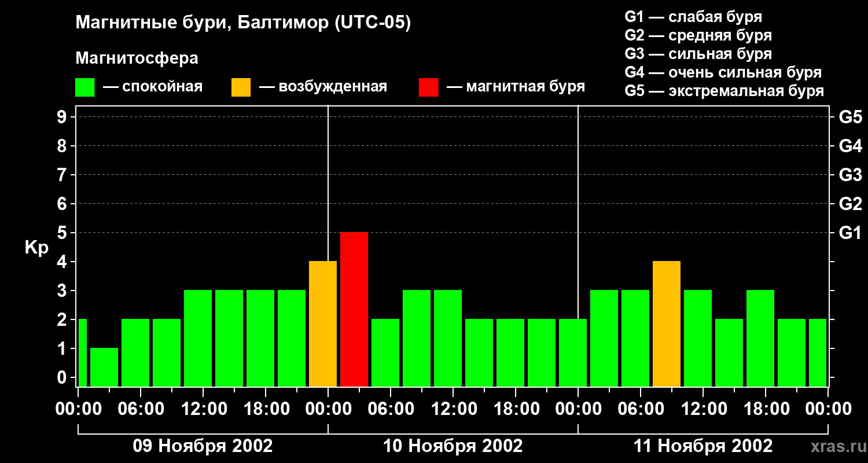Click the '— магнитная буря' legend label
The width and height of the screenshot is (868, 463).
(516, 87)
